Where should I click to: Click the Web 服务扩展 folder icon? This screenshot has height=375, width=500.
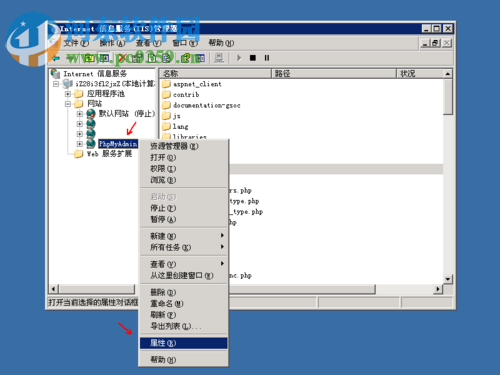pyautogui.click(x=79, y=154)
